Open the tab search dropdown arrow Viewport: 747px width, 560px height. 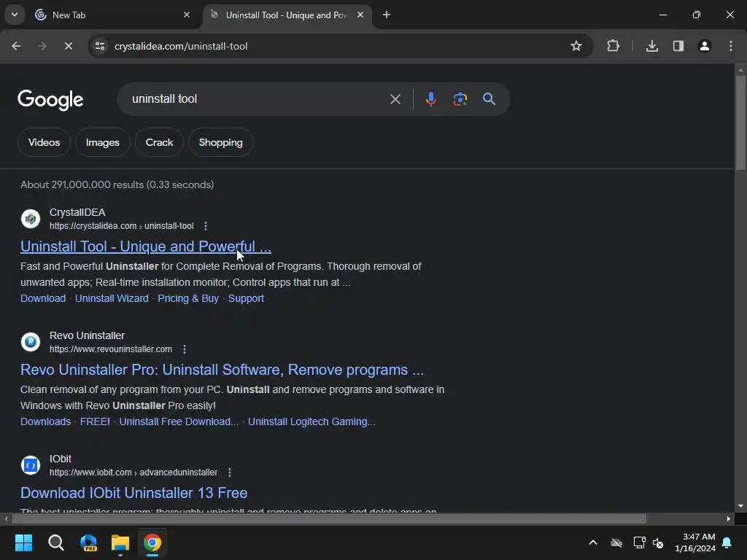tap(15, 15)
